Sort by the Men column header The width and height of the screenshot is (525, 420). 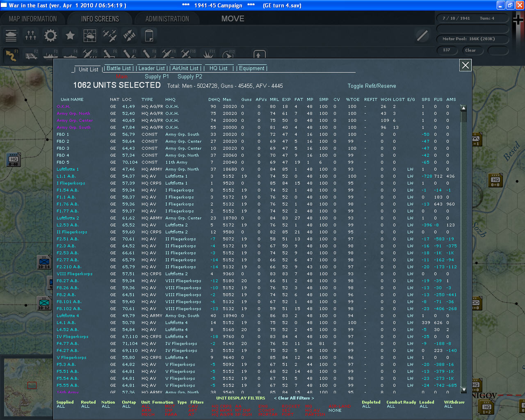click(x=227, y=100)
